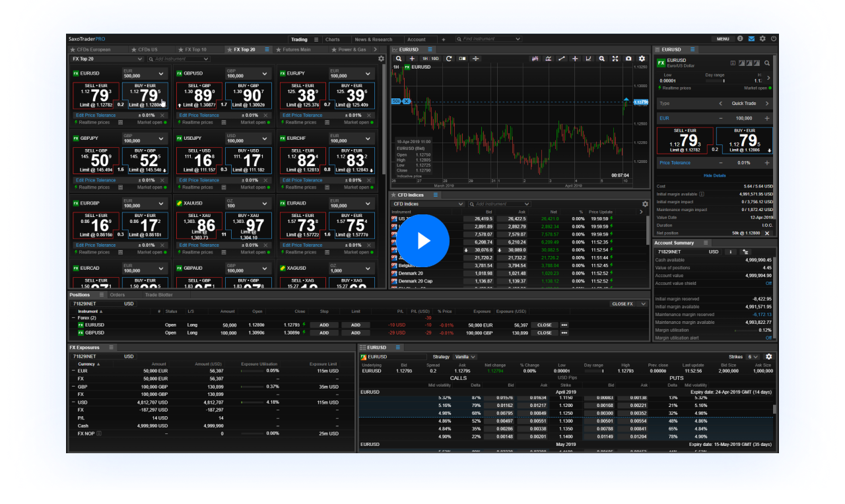Toggle Account value shield Off setting
Viewport: 845px width, 504px height.
768,283
